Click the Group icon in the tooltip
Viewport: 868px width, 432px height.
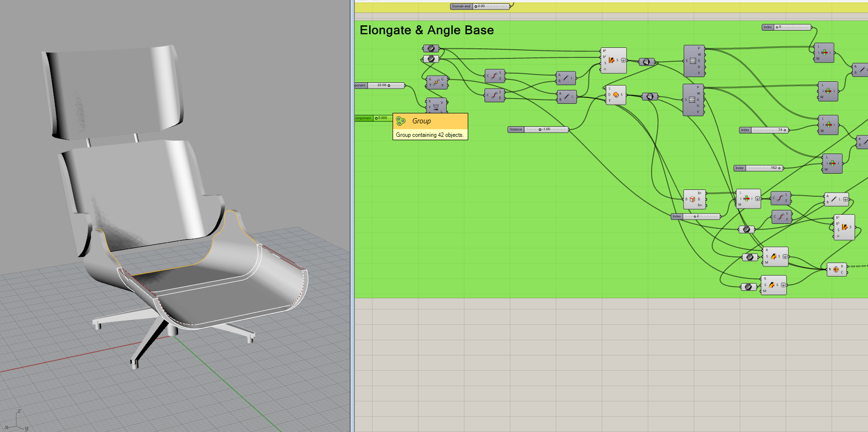[401, 121]
